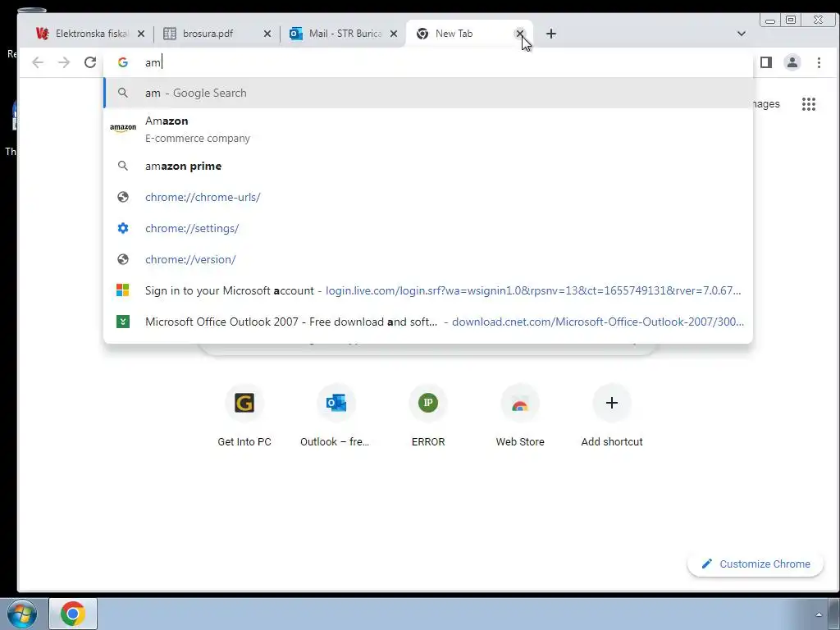This screenshot has width=840, height=630.
Task: Switch to Mail - STR Burica tab
Action: point(343,34)
